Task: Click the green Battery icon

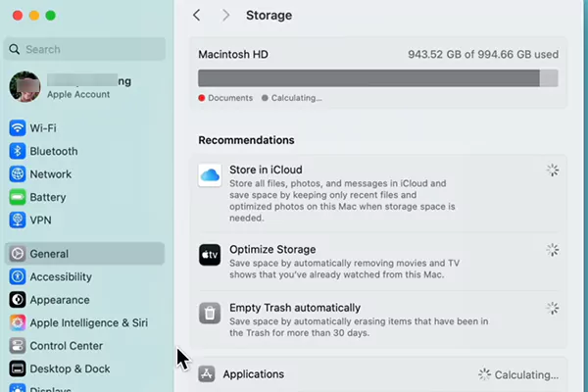Action: pos(18,197)
